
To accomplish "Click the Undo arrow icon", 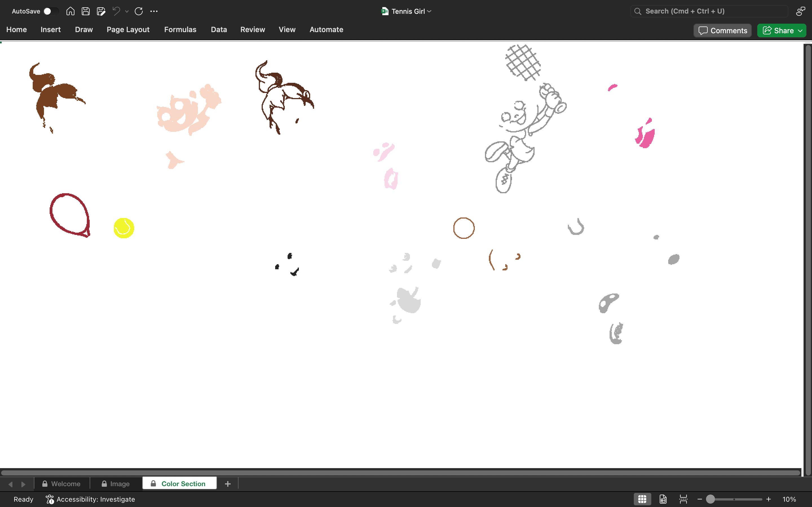I will point(116,11).
